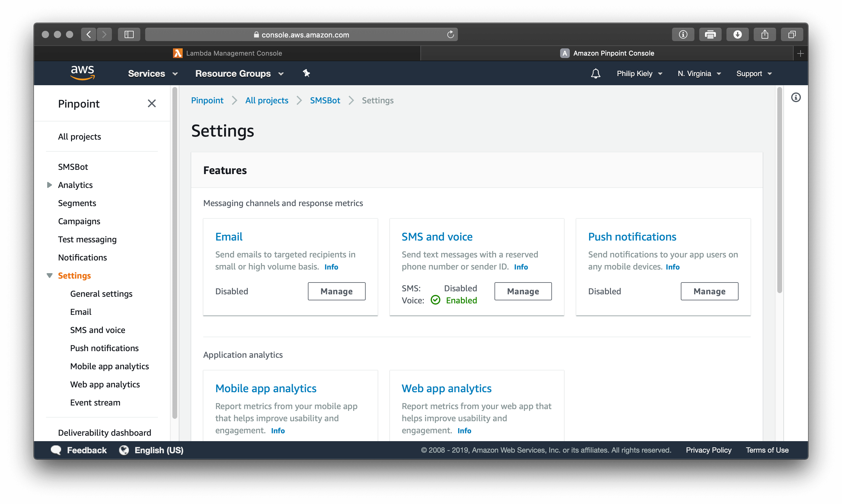Click the Safari back navigation arrow

click(88, 34)
